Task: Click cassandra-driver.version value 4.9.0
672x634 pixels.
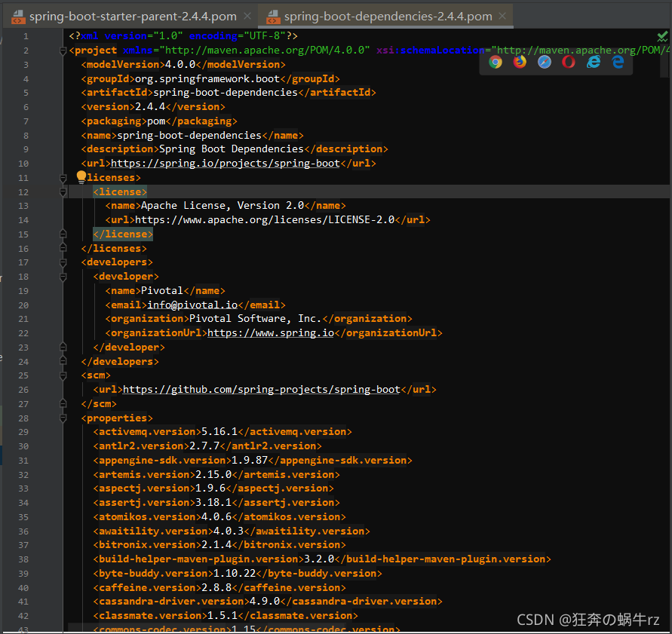Action: click(265, 602)
